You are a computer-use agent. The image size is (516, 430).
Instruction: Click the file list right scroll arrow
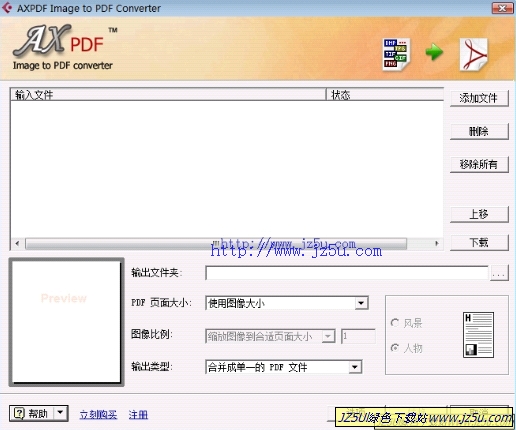click(x=436, y=243)
